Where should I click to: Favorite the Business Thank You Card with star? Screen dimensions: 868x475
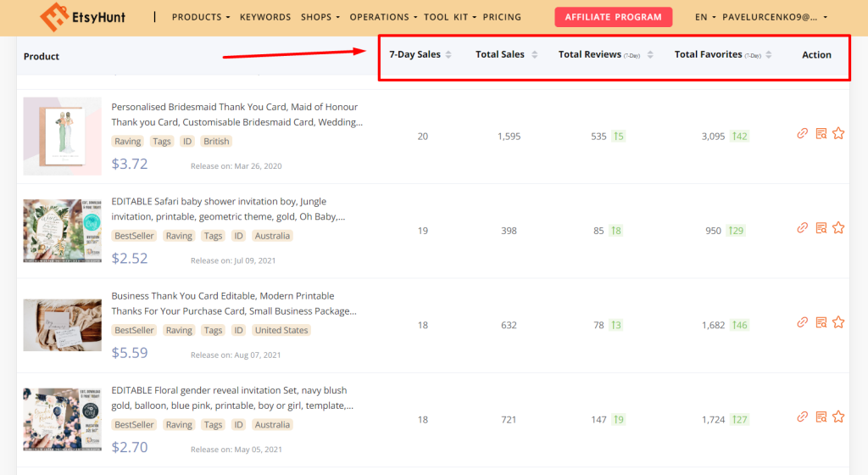[838, 322]
